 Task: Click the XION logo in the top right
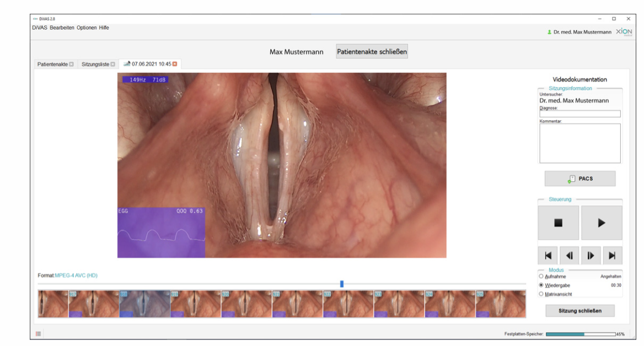coord(624,31)
